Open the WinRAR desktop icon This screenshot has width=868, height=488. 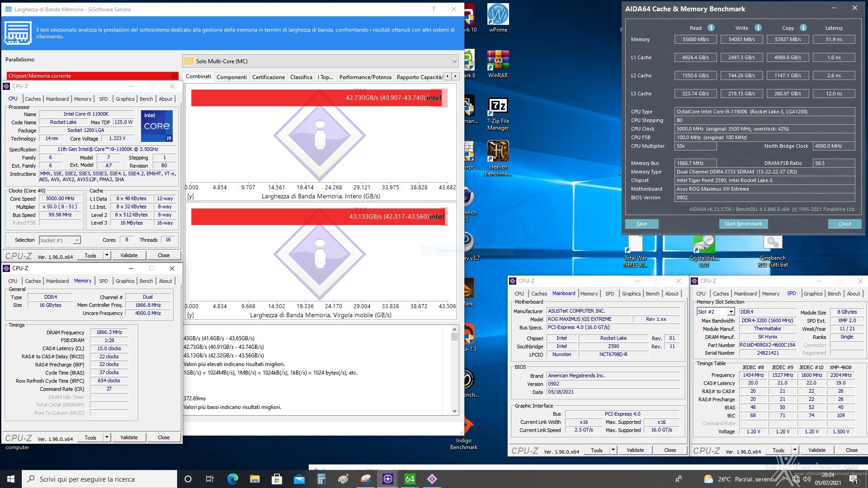click(498, 64)
